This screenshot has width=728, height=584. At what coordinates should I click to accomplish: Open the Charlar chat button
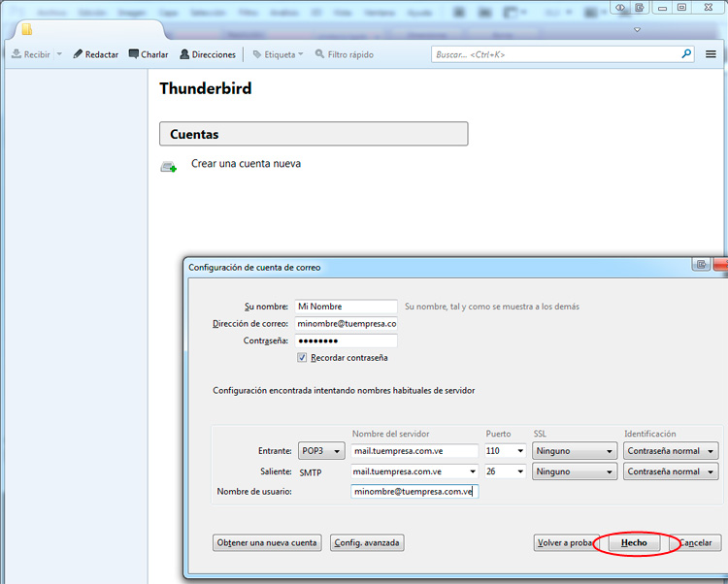(148, 54)
